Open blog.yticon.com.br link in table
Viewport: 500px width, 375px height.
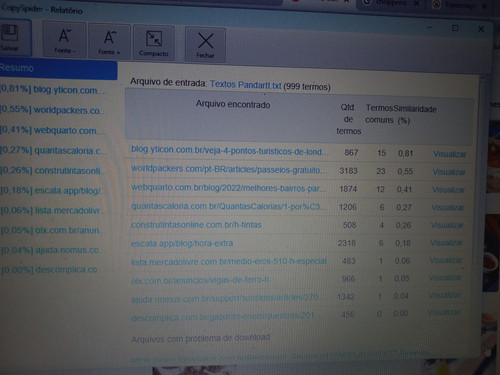229,151
